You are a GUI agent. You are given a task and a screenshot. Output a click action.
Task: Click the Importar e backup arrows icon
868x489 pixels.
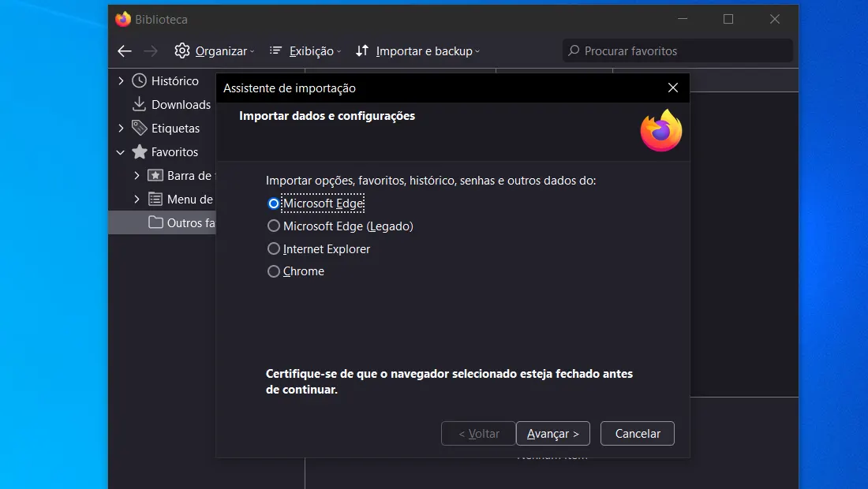362,50
